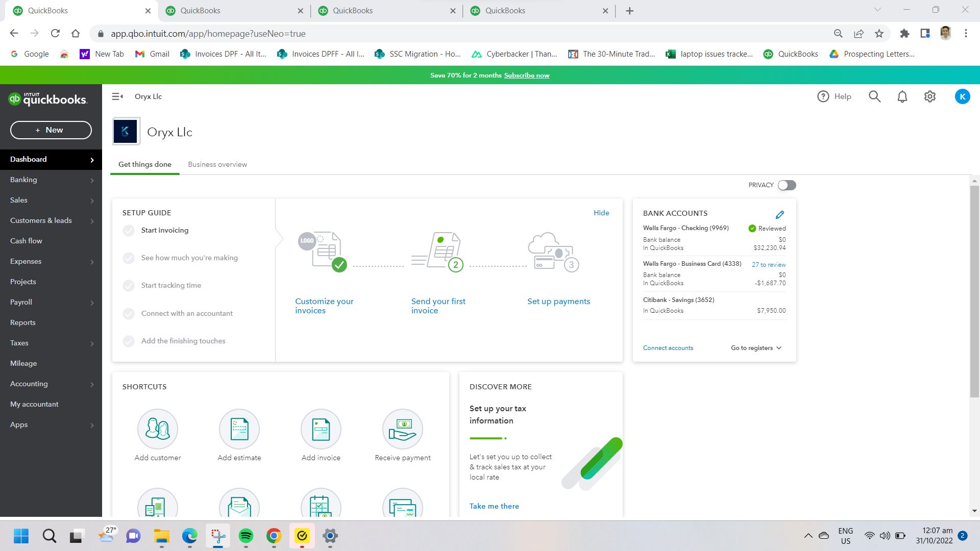Edit bank accounts with pencil icon
This screenshot has width=980, height=551.
point(779,214)
